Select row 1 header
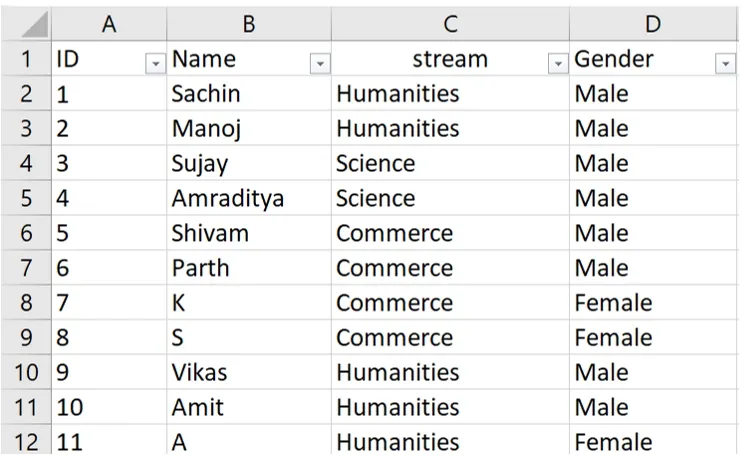Image resolution: width=743 pixels, height=457 pixels. click(x=26, y=60)
